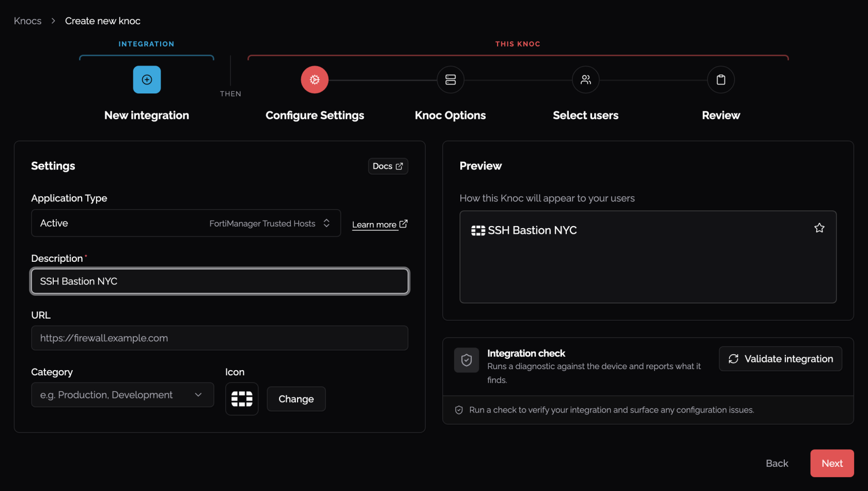This screenshot has height=491, width=868.
Task: Click the small shield icon in the footer hint
Action: click(x=459, y=410)
